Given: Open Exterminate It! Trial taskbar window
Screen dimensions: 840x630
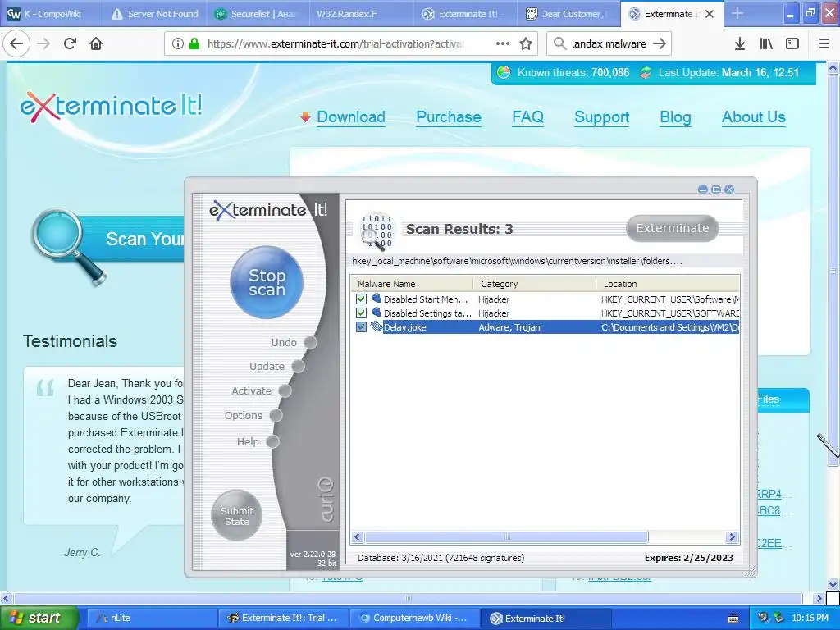Looking at the screenshot, I should point(283,618).
